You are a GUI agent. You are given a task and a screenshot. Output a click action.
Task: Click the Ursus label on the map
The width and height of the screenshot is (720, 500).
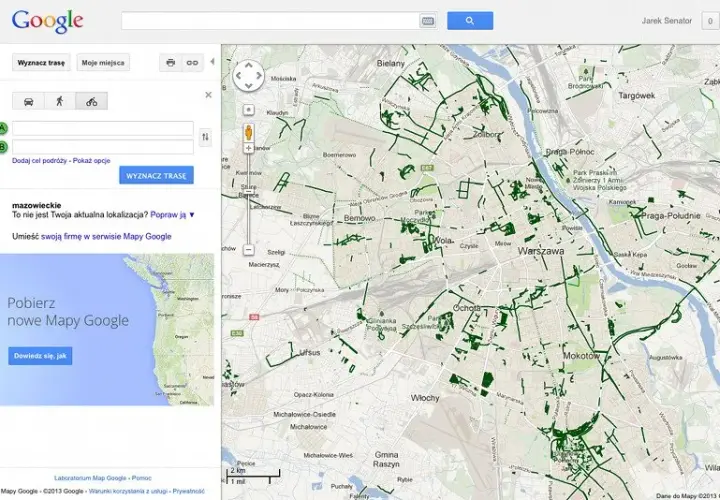click(309, 352)
